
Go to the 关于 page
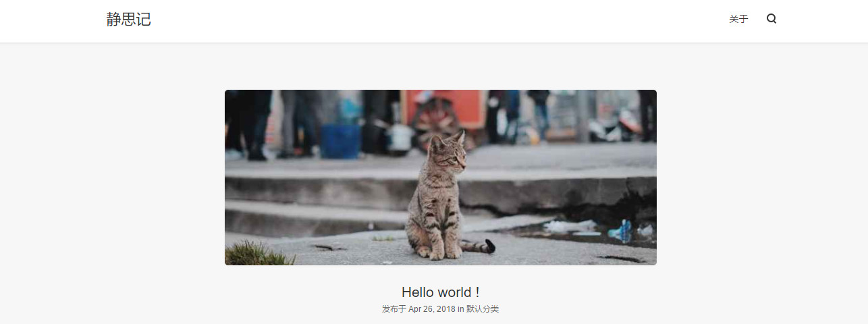[738, 19]
